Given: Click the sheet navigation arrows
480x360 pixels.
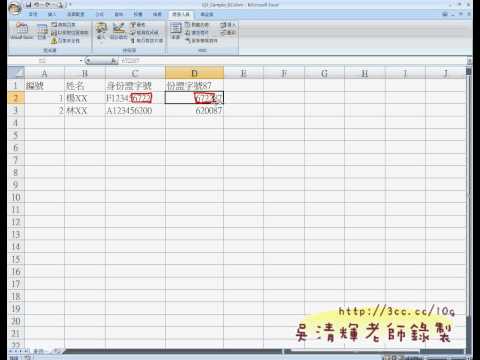Looking at the screenshot, I should click(x=19, y=351).
